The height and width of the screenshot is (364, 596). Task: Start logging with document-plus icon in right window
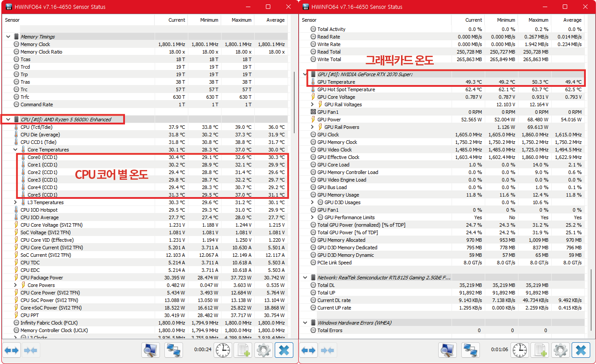[540, 350]
